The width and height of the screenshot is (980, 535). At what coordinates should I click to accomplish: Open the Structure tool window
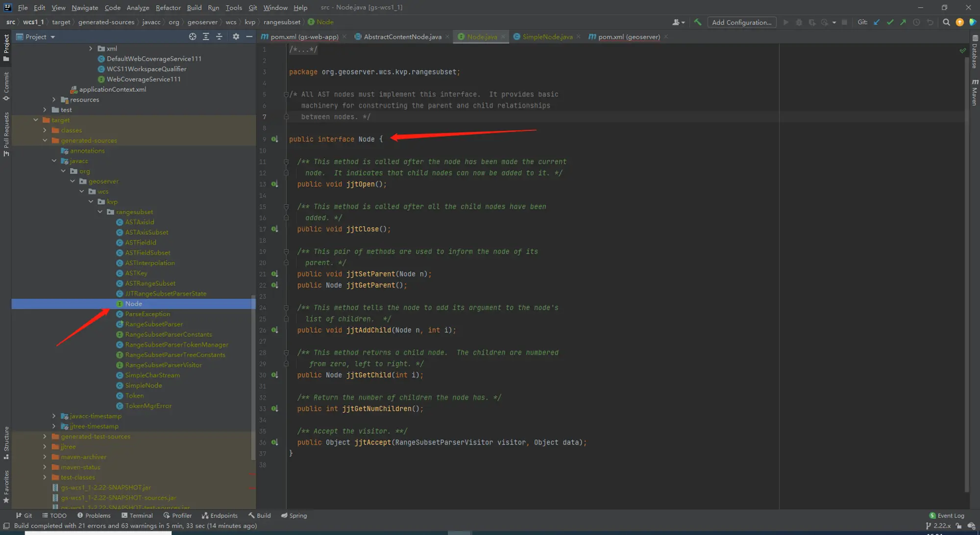(x=6, y=442)
